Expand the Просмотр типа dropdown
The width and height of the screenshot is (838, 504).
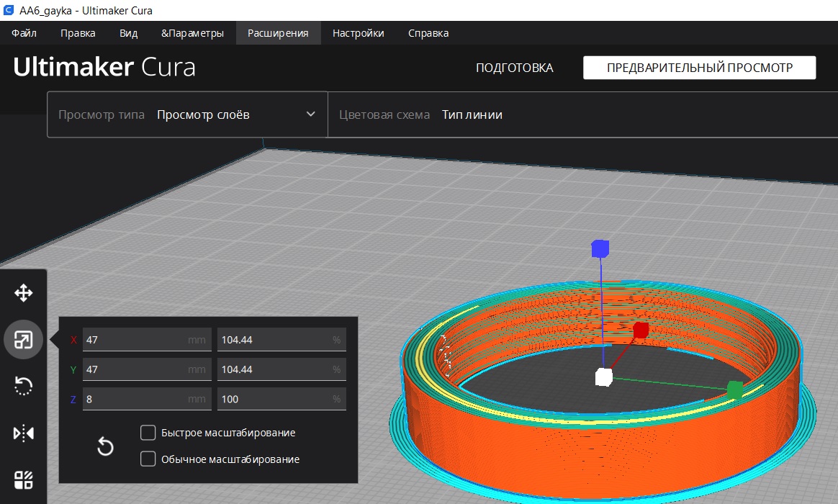coord(188,114)
